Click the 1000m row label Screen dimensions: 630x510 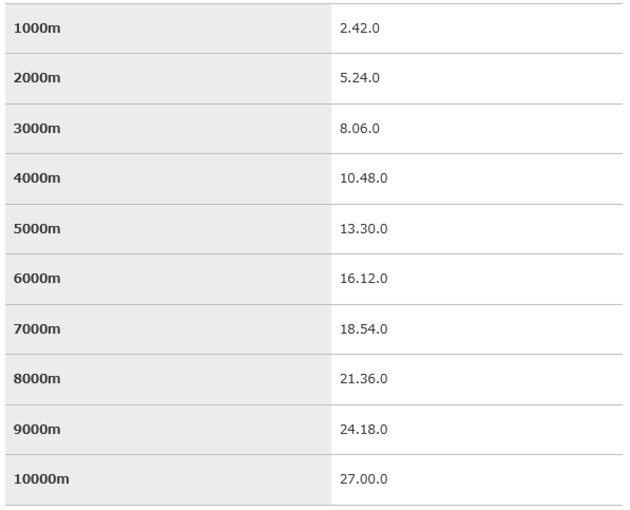(36, 28)
